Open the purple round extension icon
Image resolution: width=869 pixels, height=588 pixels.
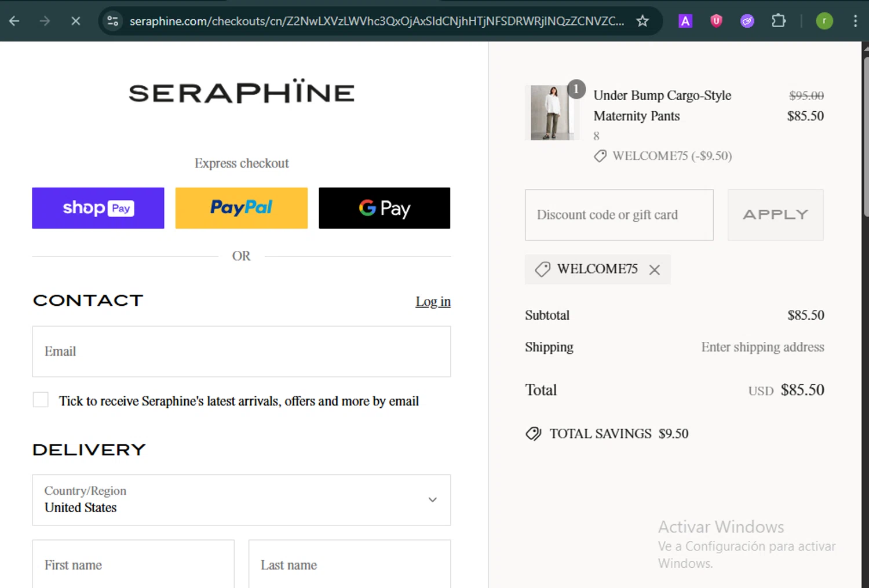(747, 21)
